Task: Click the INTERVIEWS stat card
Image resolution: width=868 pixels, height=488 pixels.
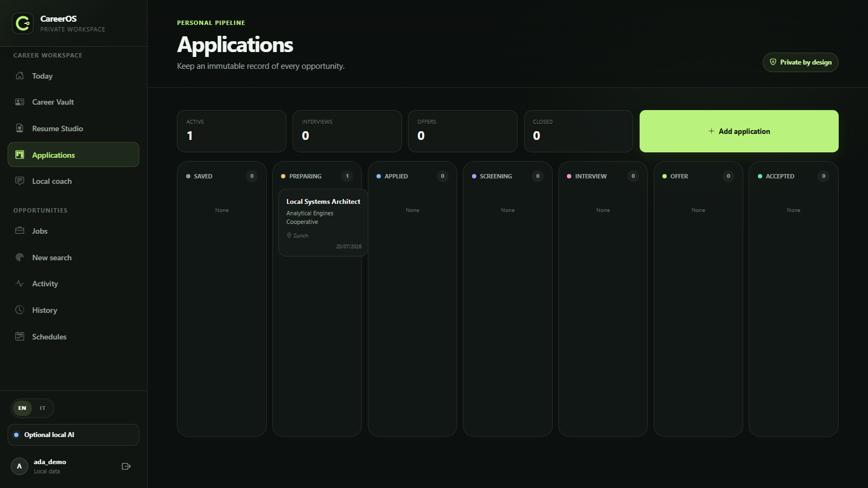Action: click(347, 131)
